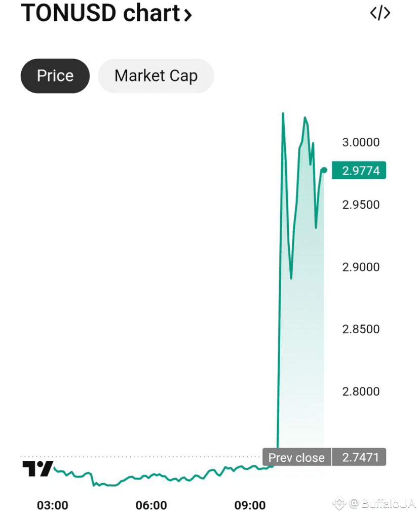Open the embed code icon
This screenshot has height=516, width=420.
(380, 13)
